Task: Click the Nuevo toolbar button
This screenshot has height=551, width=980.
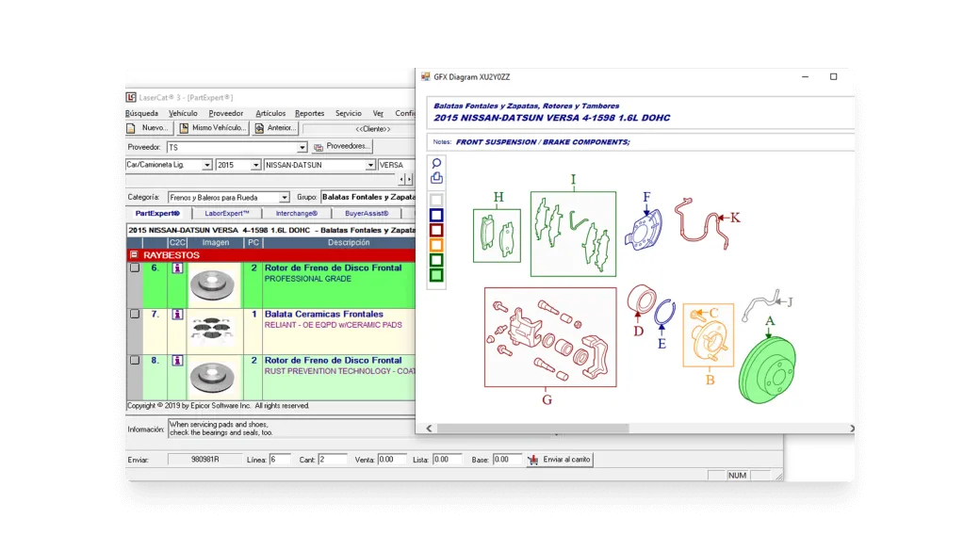Action: (x=149, y=128)
